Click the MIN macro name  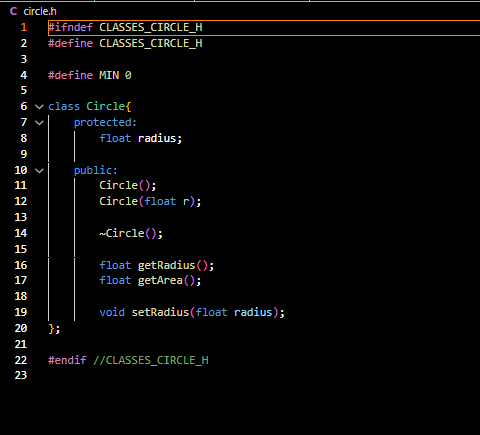[x=109, y=75]
